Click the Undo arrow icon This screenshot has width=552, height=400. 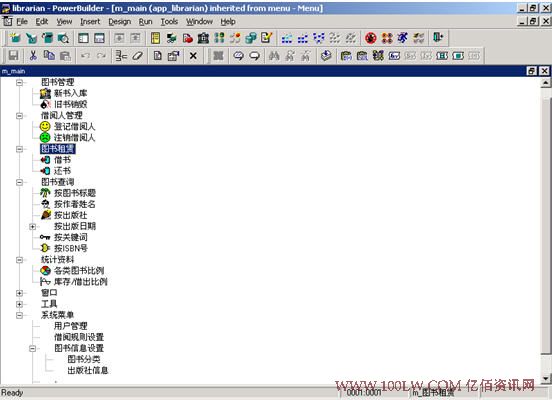point(85,56)
